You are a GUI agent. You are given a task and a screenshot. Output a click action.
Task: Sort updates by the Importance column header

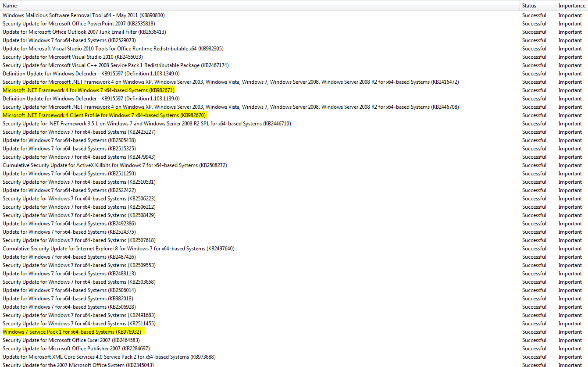[x=571, y=6]
